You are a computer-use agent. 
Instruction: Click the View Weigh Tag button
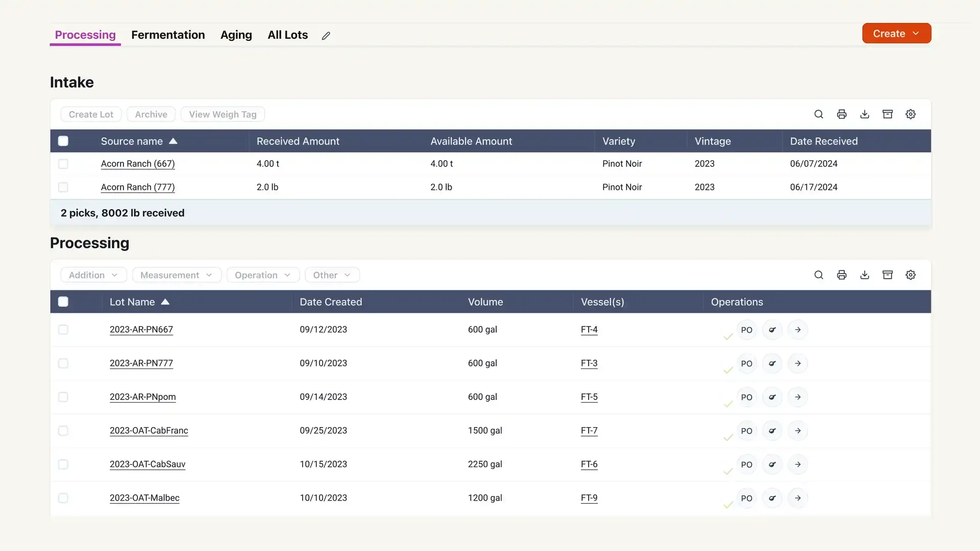click(x=222, y=114)
